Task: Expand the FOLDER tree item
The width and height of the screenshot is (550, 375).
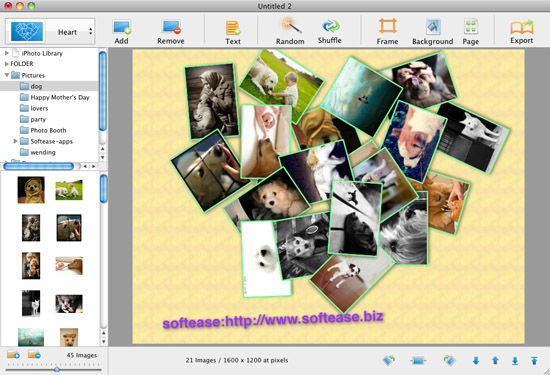Action: tap(6, 64)
